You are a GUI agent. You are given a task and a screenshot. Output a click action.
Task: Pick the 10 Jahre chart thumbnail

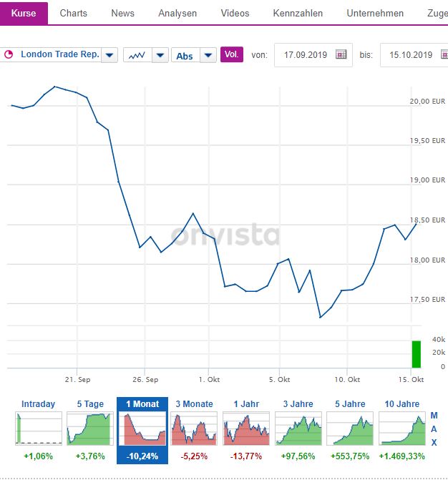(401, 428)
